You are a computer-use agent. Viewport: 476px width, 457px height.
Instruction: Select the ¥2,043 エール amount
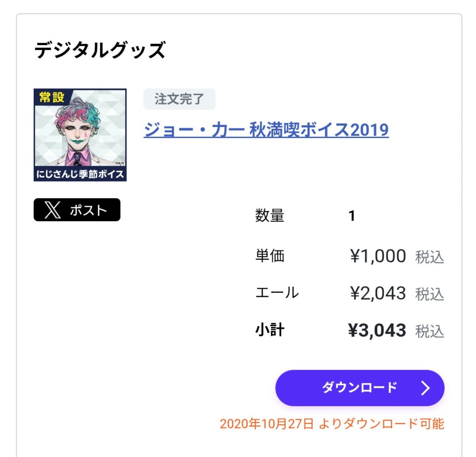(378, 294)
